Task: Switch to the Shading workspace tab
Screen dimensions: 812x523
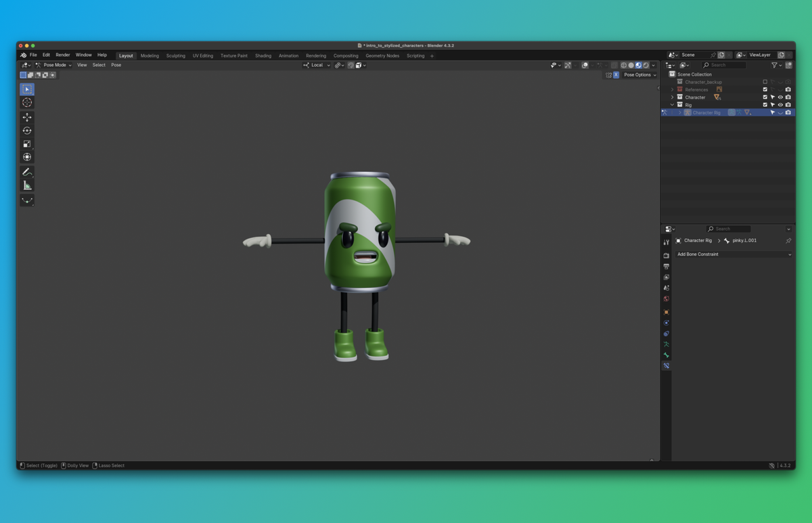Action: (263, 55)
